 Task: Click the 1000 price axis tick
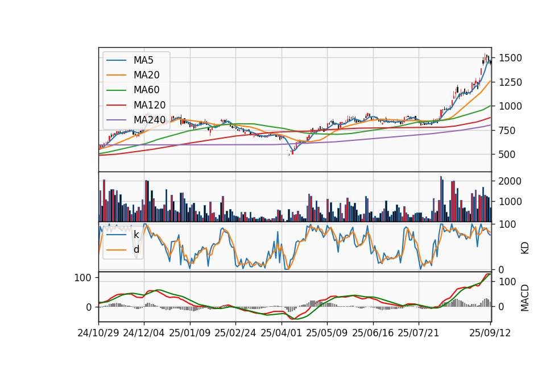point(510,106)
